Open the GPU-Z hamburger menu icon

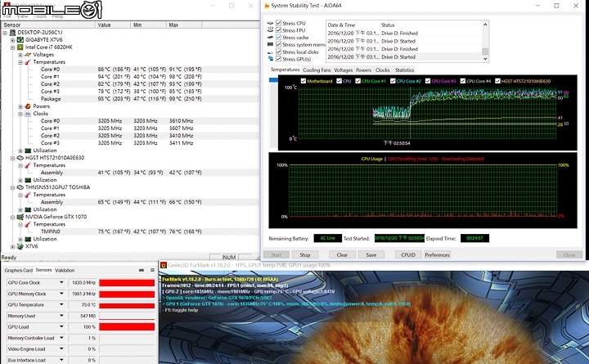pos(152,270)
